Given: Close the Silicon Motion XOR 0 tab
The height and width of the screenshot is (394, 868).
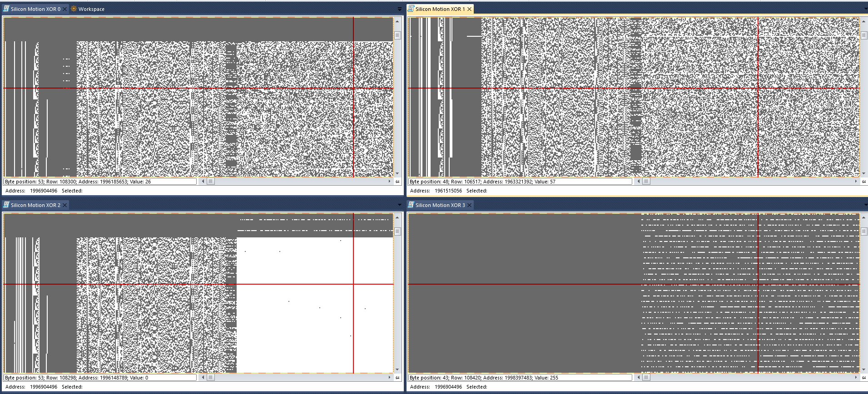Looking at the screenshot, I should point(65,9).
